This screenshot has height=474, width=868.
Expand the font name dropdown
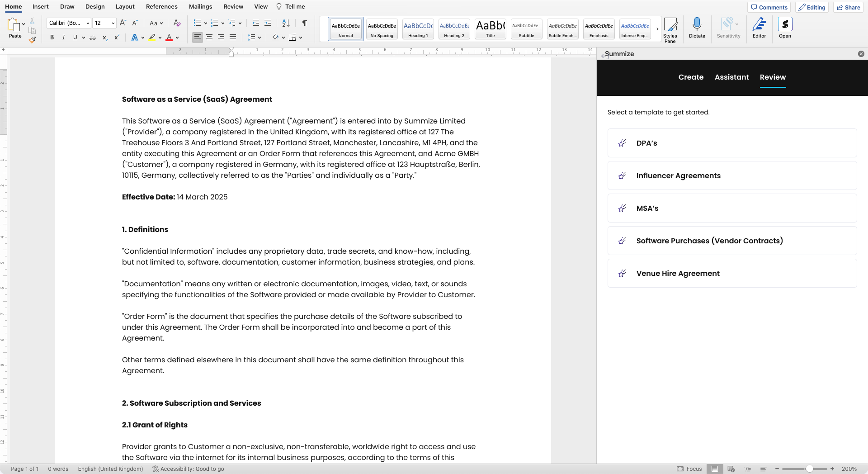point(88,23)
